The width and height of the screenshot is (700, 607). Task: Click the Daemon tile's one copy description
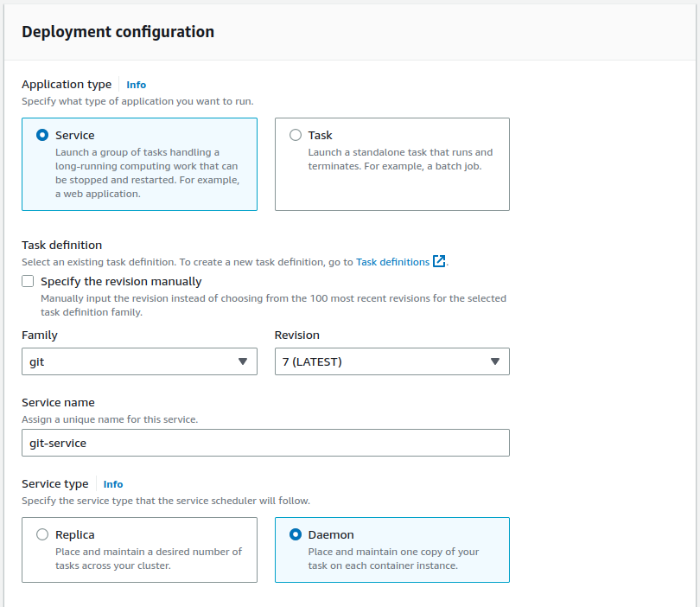[x=393, y=559]
